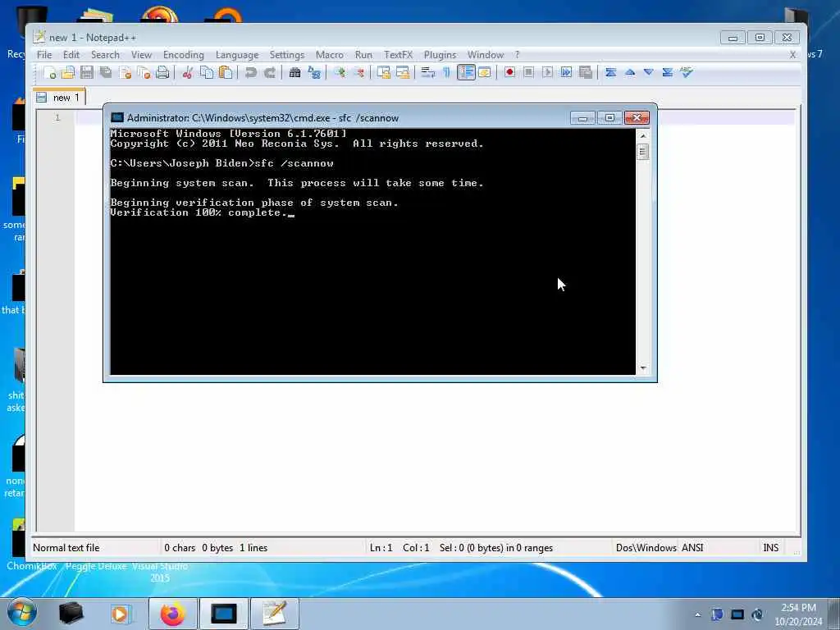Click Run Macro Multiple Times icon

[x=566, y=72]
